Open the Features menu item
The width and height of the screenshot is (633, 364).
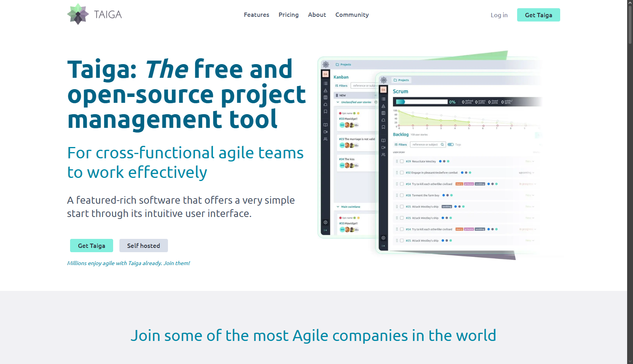coord(256,15)
